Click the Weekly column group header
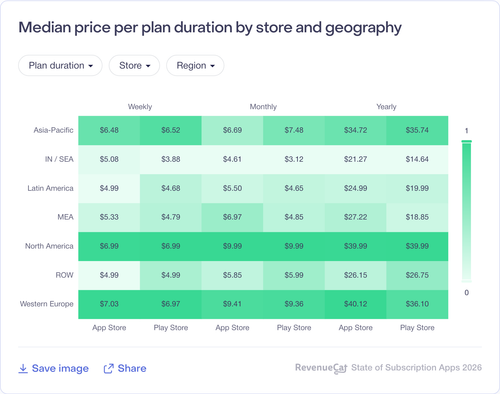 pos(140,107)
